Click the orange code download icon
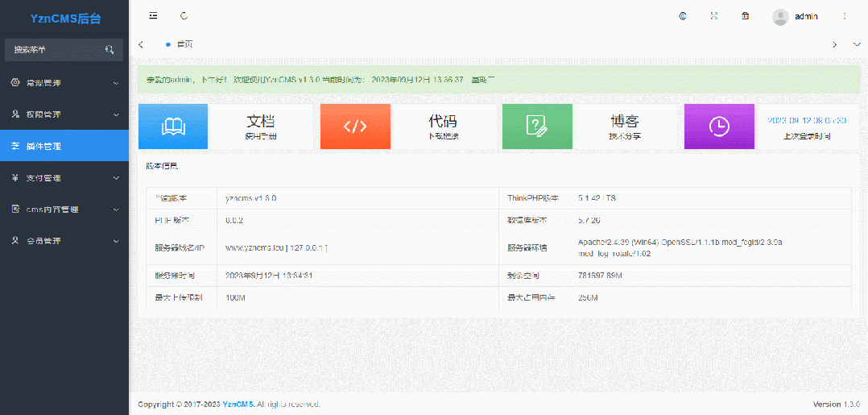The height and width of the screenshot is (415, 868). pyautogui.click(x=355, y=127)
